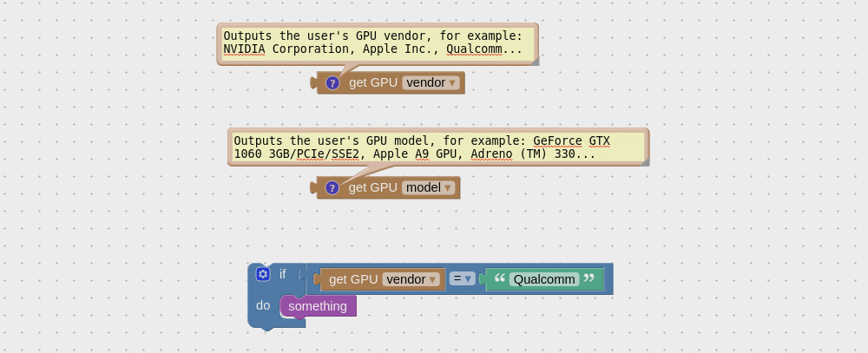Open vendor dropdown inside the if block
Screen dimensions: 868x353
point(411,279)
